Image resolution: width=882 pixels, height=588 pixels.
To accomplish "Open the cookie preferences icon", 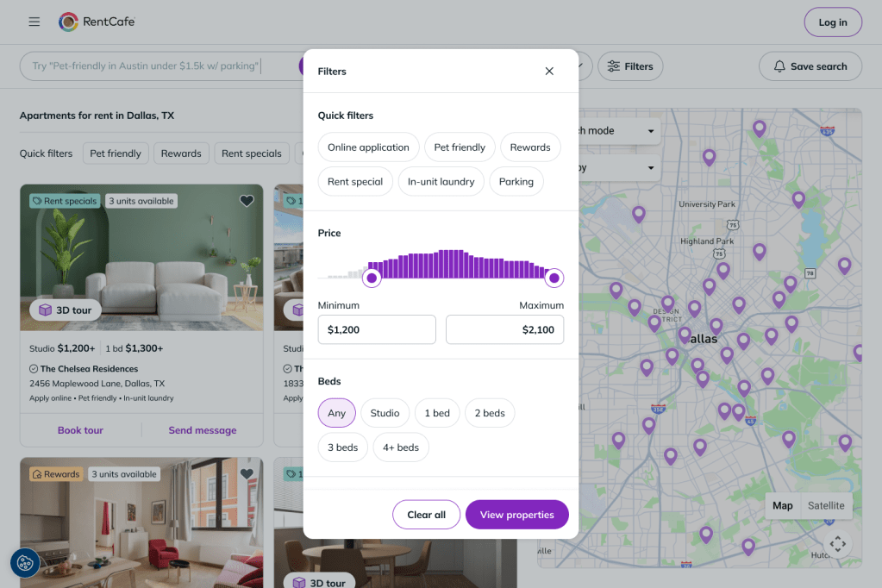I will pyautogui.click(x=25, y=563).
